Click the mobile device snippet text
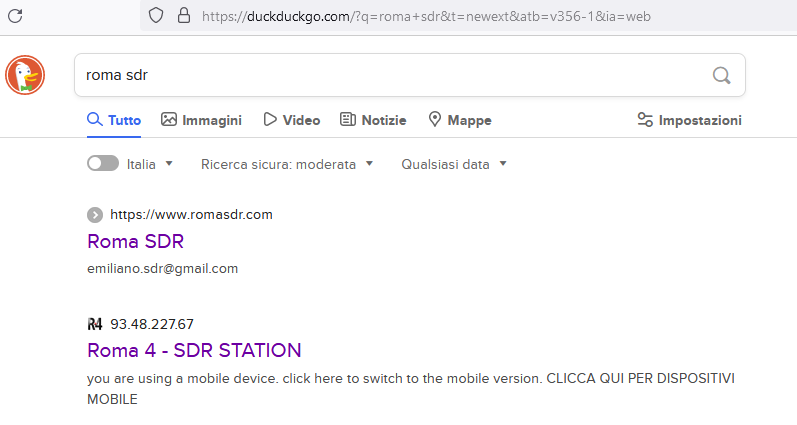 pyautogui.click(x=411, y=389)
